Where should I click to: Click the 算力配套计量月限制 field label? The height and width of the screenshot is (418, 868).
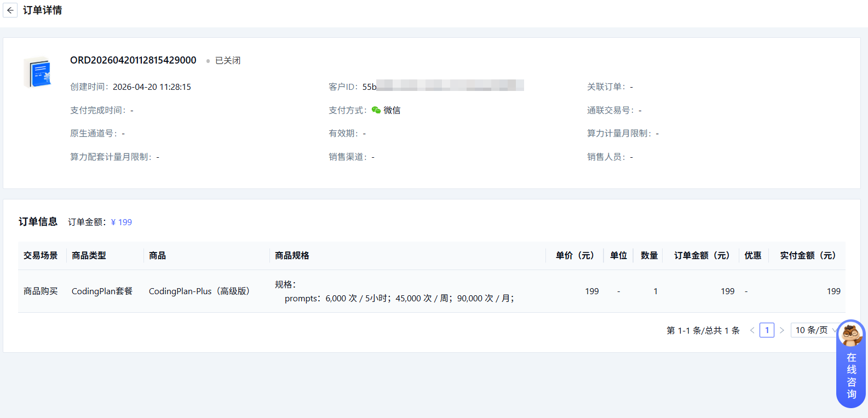111,157
